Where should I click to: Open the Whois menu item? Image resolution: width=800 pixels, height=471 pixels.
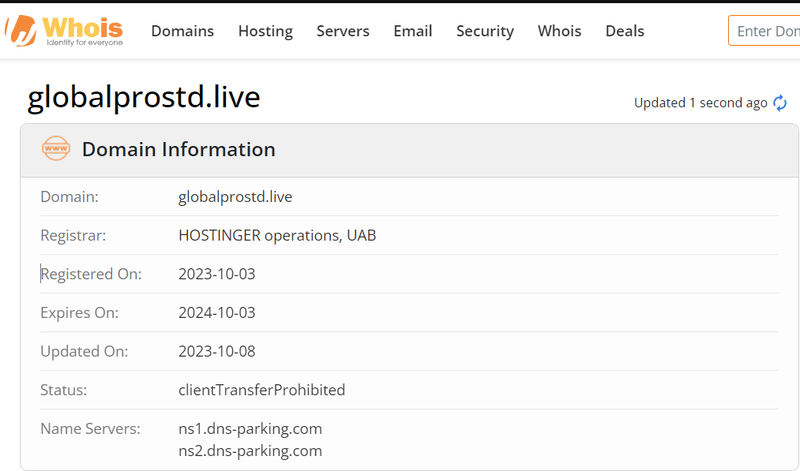[559, 31]
